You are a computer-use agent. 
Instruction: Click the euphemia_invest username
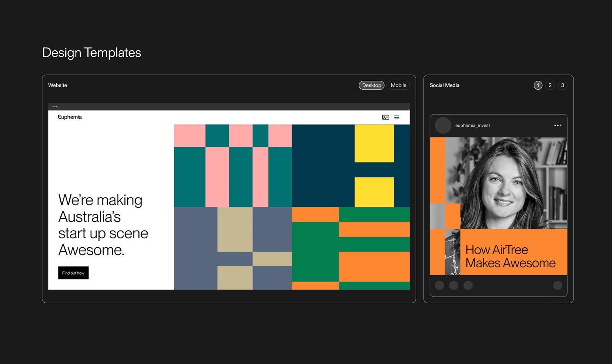472,126
